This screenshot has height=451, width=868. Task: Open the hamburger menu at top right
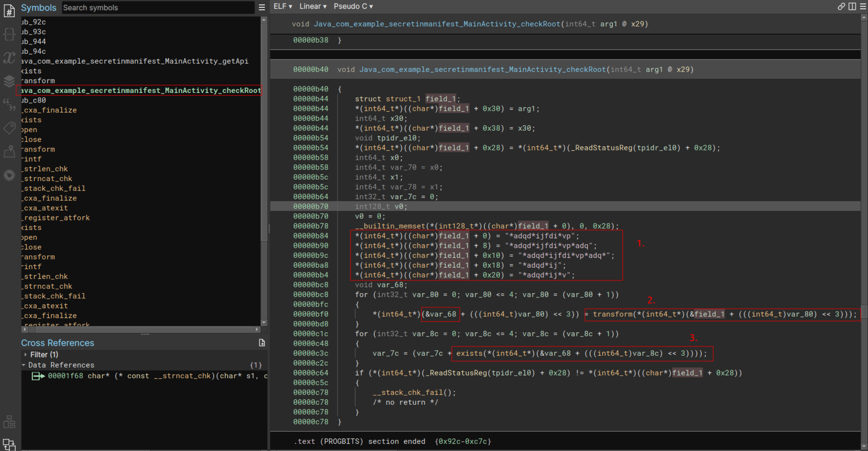(862, 6)
